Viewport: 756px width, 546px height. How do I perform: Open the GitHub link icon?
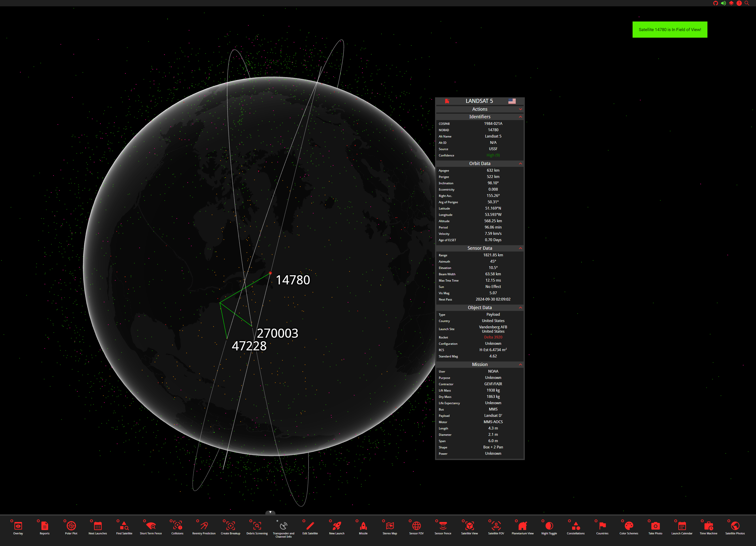click(715, 3)
